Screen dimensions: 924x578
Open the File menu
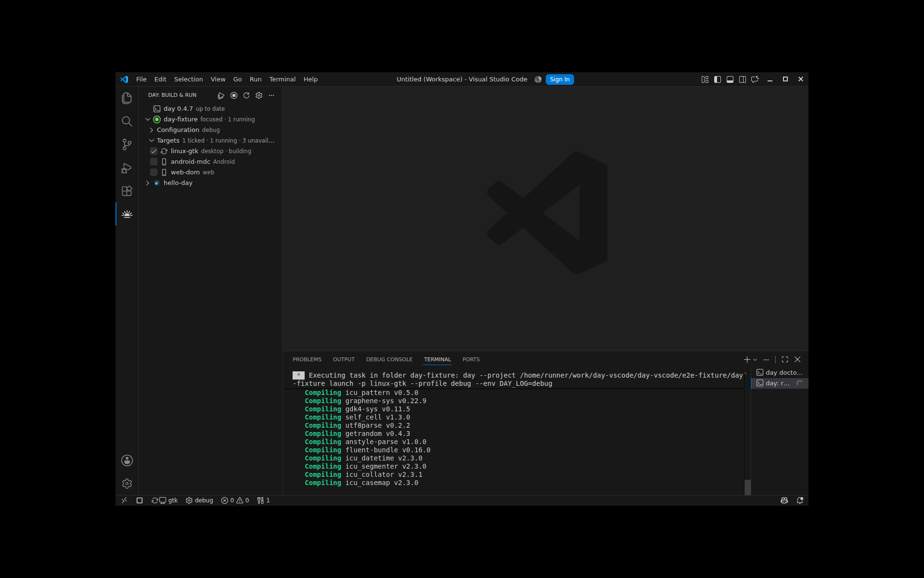tap(141, 79)
